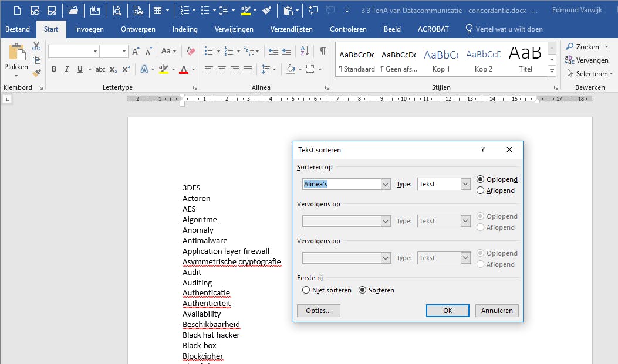
Task: Click the format painter brush icon
Action: pyautogui.click(x=36, y=73)
